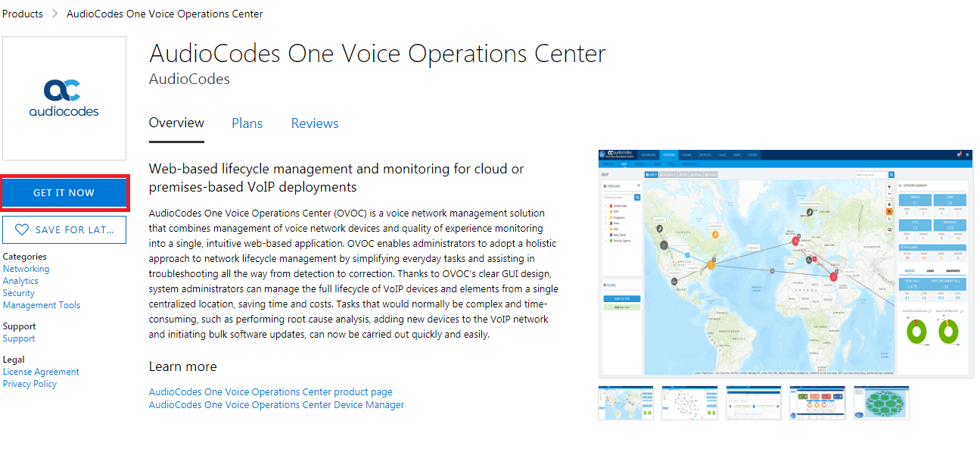Open the Networking category link
980x449 pixels.
pos(26,269)
